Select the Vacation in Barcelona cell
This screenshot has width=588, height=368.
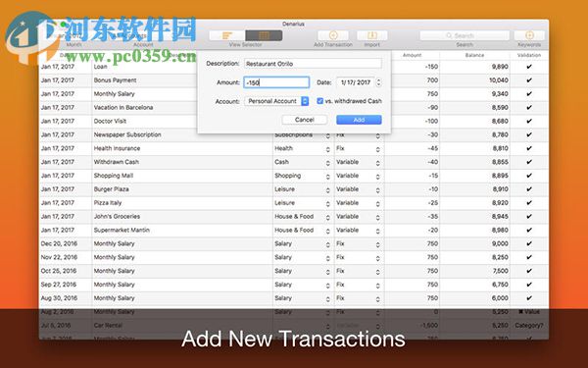click(x=123, y=107)
